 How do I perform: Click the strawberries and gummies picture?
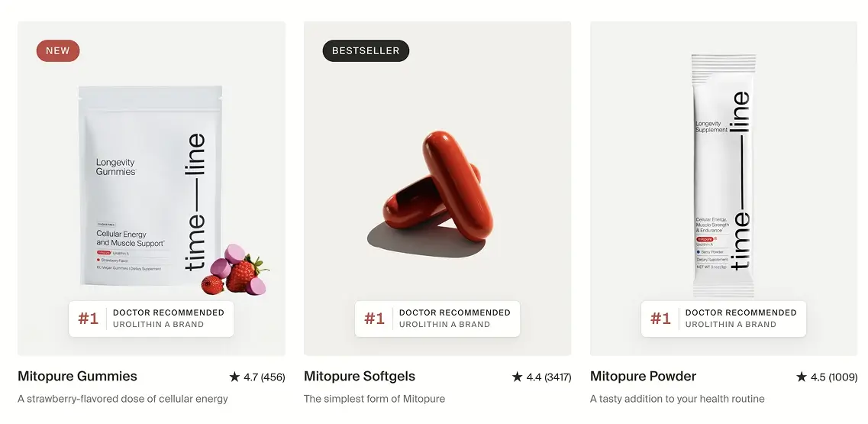click(235, 271)
